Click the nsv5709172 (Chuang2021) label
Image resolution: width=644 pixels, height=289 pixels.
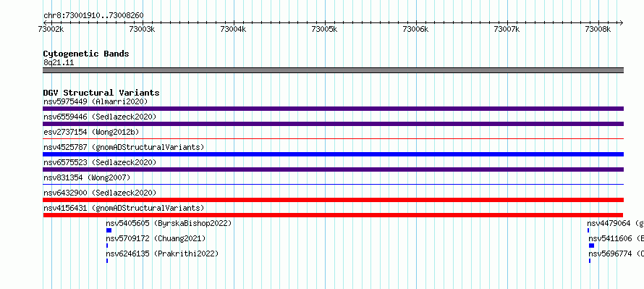point(156,238)
